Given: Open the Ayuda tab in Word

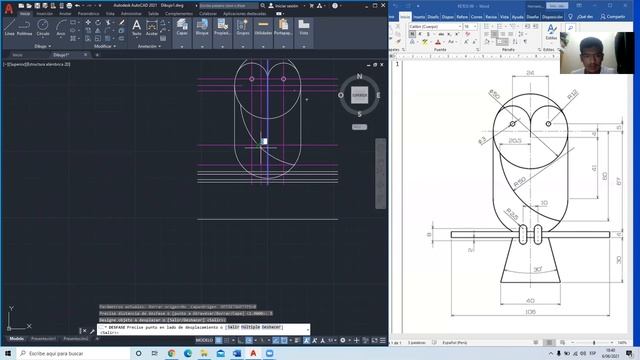Looking at the screenshot, I should point(518,17).
